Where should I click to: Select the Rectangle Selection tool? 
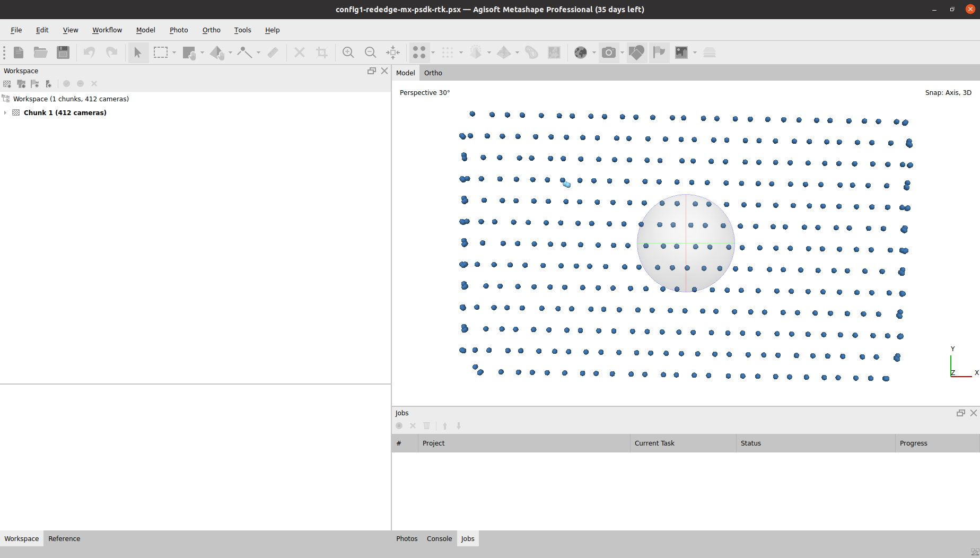click(160, 52)
